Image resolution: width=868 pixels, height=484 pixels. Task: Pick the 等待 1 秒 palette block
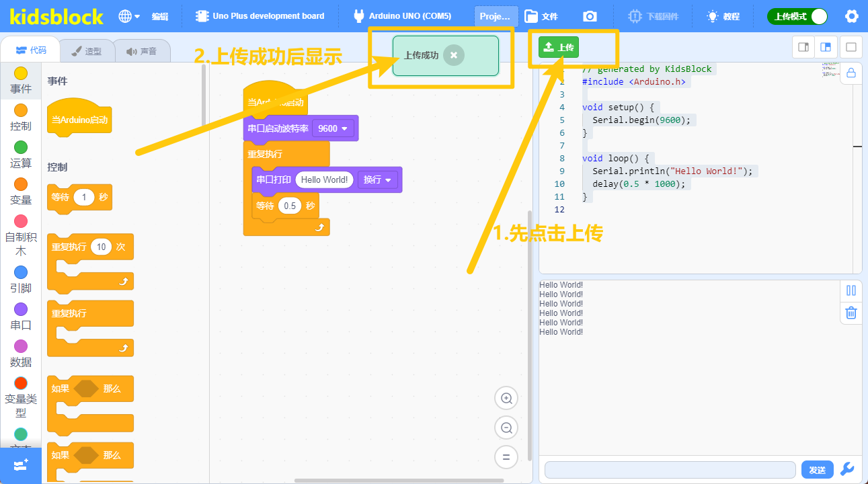[x=79, y=198]
